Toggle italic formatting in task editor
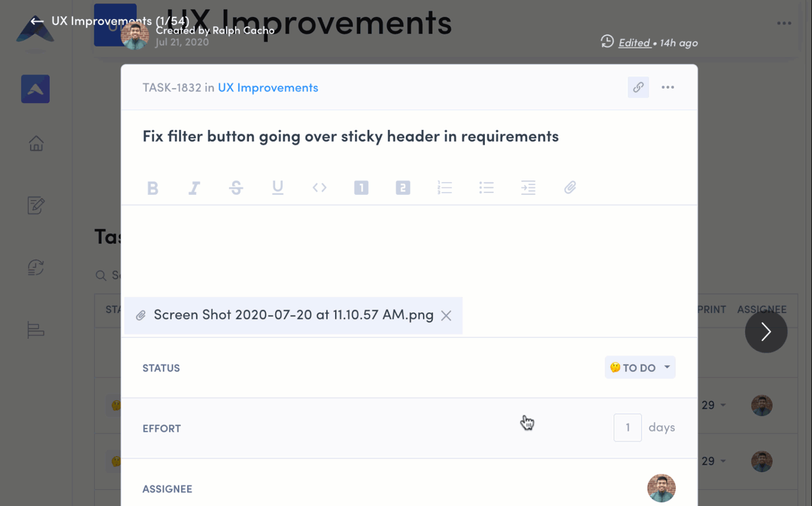This screenshot has width=812, height=506. pyautogui.click(x=194, y=188)
